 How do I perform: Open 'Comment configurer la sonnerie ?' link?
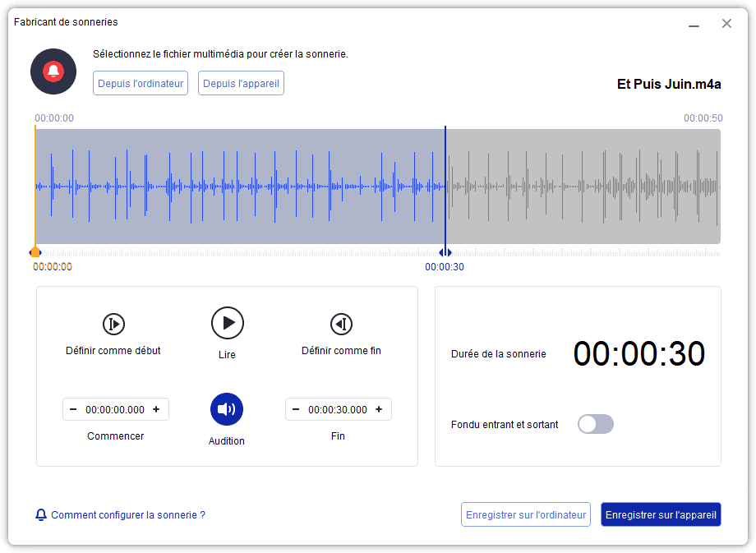point(127,515)
